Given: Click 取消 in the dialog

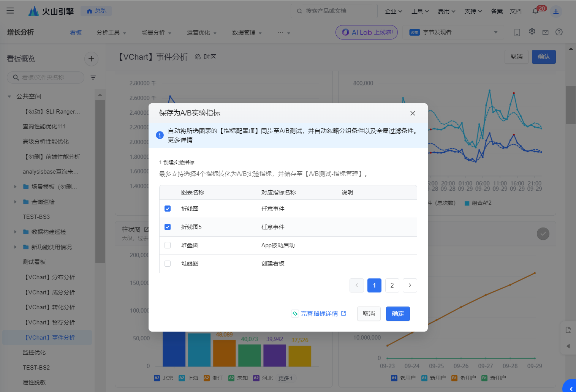Looking at the screenshot, I should pyautogui.click(x=369, y=314).
